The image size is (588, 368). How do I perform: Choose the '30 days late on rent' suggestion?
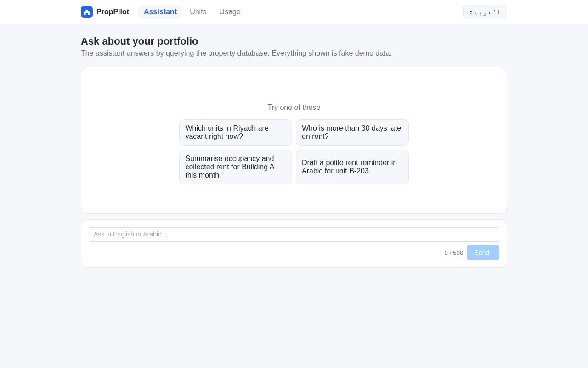coord(352,132)
